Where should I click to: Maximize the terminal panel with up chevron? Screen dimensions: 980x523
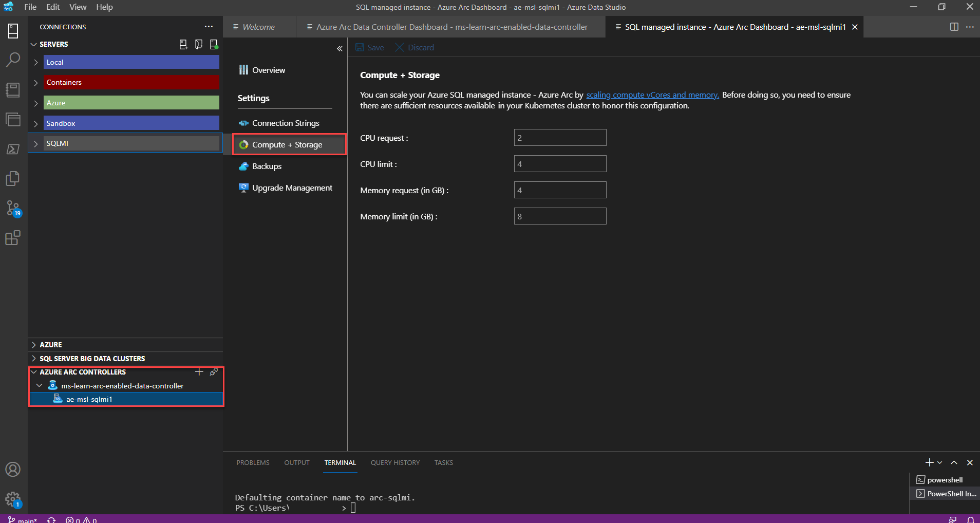pyautogui.click(x=954, y=462)
